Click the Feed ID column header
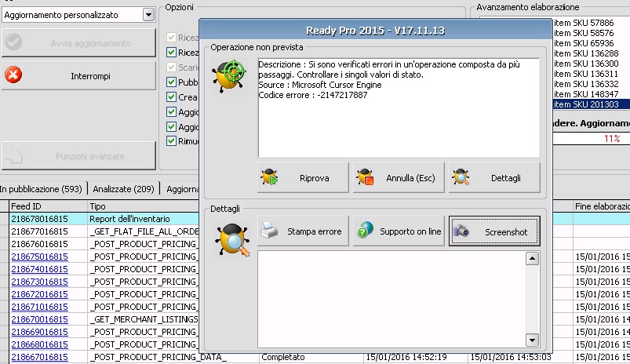The width and height of the screenshot is (630, 364). 48,206
